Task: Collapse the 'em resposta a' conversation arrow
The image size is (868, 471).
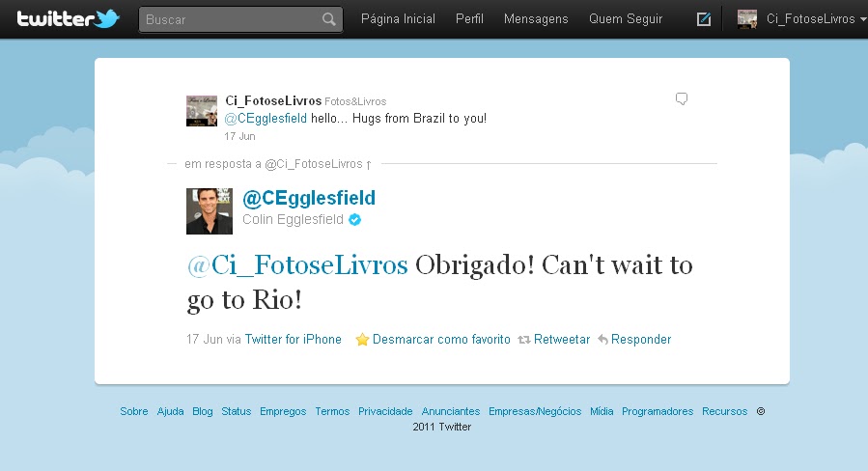Action: click(x=369, y=164)
